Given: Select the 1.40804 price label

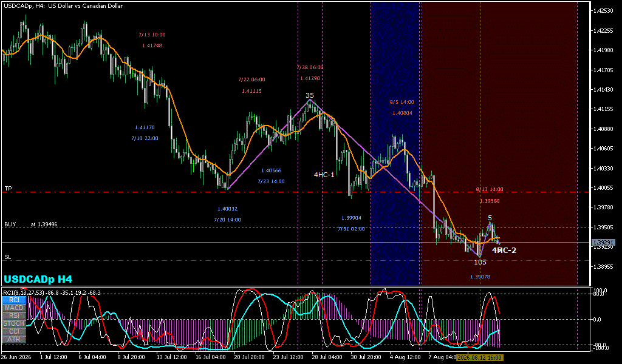Looking at the screenshot, I should click(x=402, y=113).
